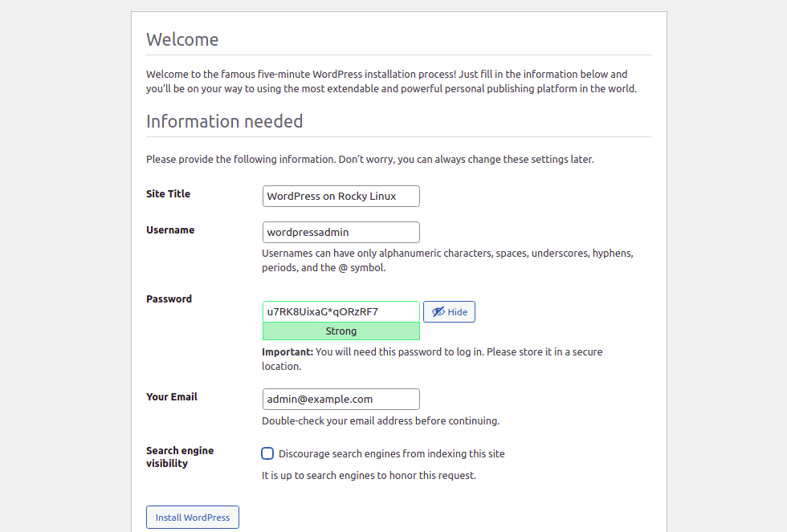Click 'It is up to search engines to honor this request.' text
The height and width of the screenshot is (532, 787).
pyautogui.click(x=369, y=475)
